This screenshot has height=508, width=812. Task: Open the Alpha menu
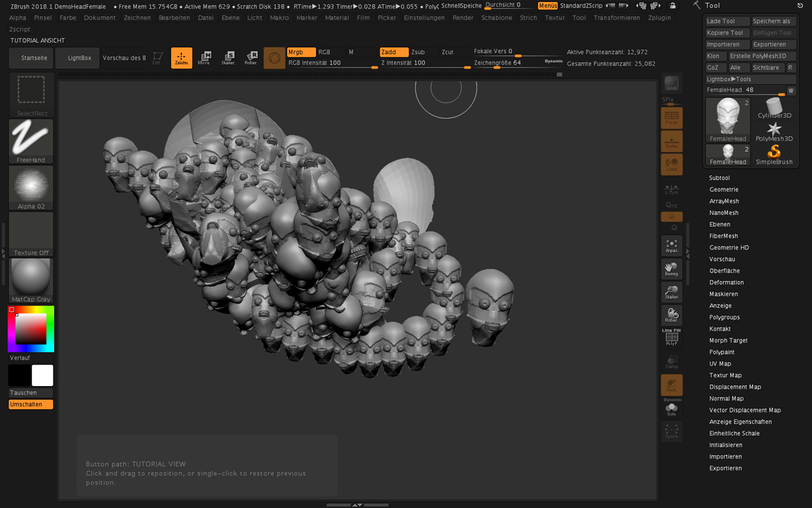(18, 18)
